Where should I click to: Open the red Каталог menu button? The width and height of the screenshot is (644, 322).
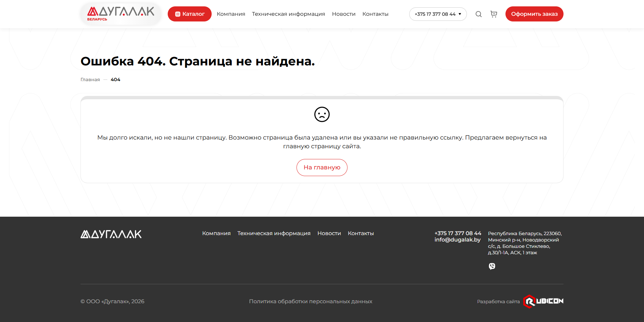coord(190,14)
